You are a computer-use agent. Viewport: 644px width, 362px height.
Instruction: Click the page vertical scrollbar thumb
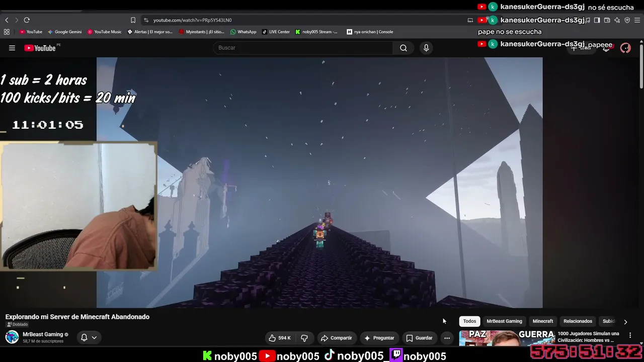(641, 65)
